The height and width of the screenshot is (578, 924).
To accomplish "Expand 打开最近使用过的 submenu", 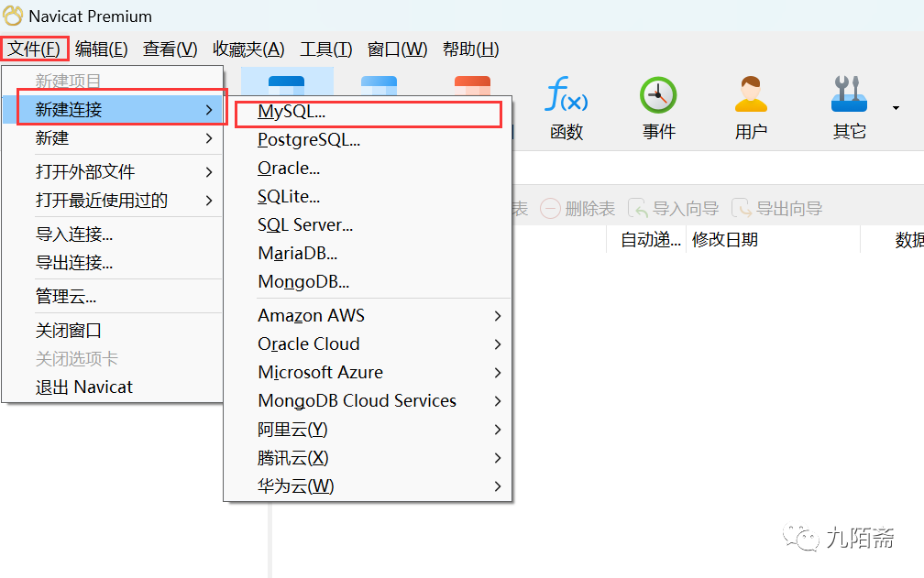I will click(x=113, y=200).
